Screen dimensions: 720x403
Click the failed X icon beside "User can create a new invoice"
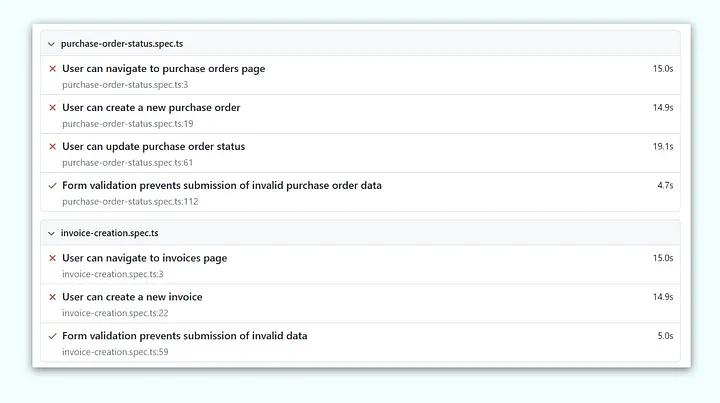(x=52, y=297)
